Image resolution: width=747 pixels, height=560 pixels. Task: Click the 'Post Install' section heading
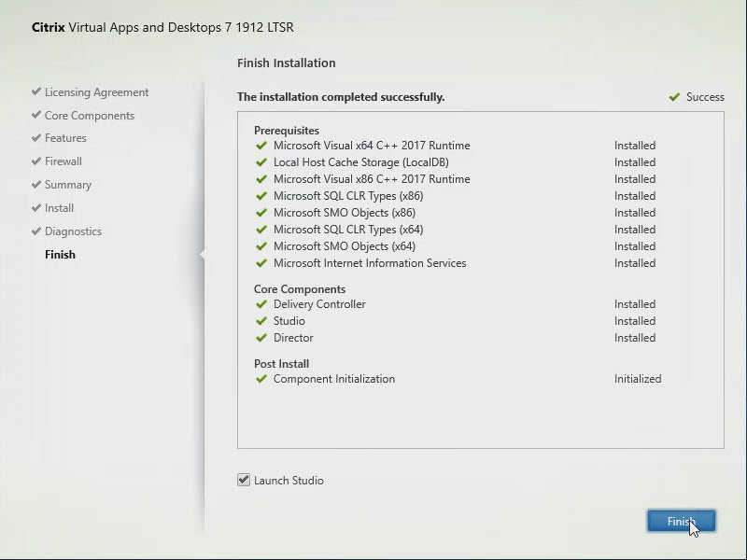pyautogui.click(x=282, y=364)
